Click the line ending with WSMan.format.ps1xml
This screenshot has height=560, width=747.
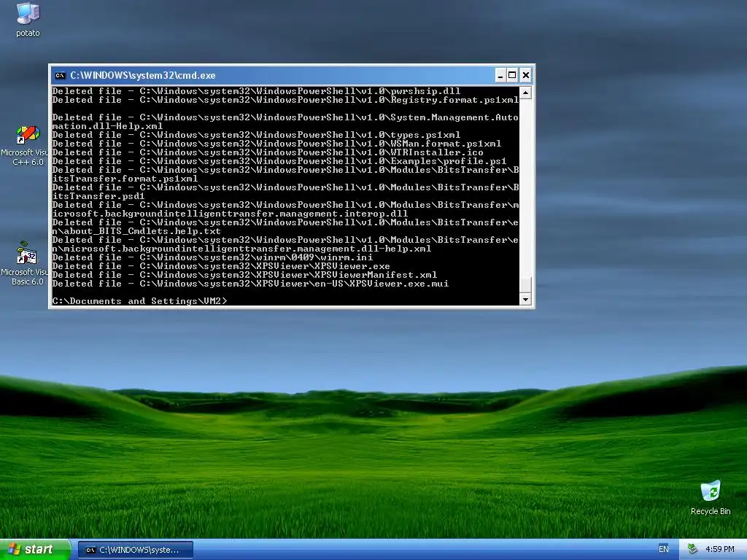(x=276, y=144)
